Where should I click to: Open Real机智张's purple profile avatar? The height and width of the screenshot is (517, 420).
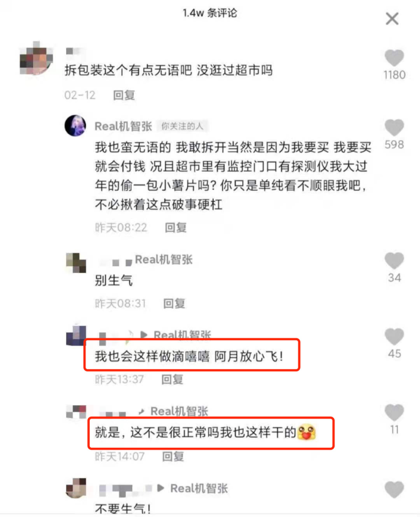click(x=75, y=126)
